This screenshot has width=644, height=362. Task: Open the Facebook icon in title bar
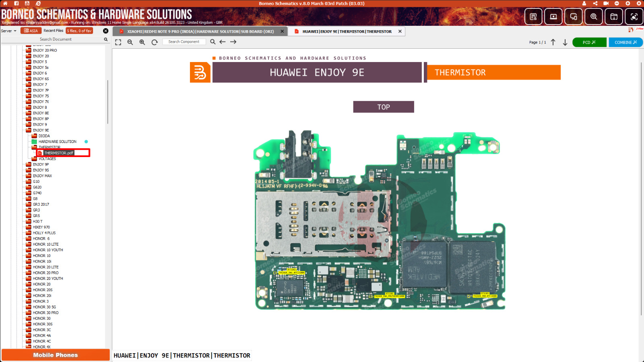point(17,3)
